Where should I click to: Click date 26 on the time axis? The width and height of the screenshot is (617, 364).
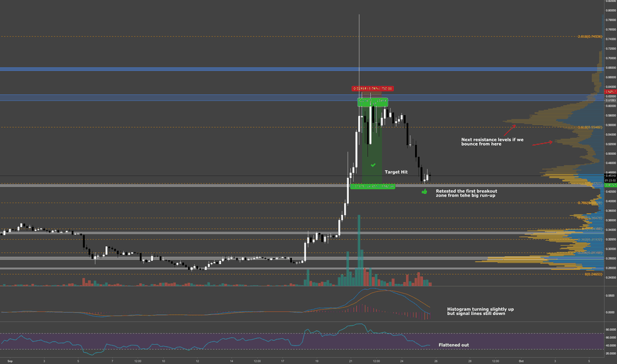pyautogui.click(x=436, y=361)
